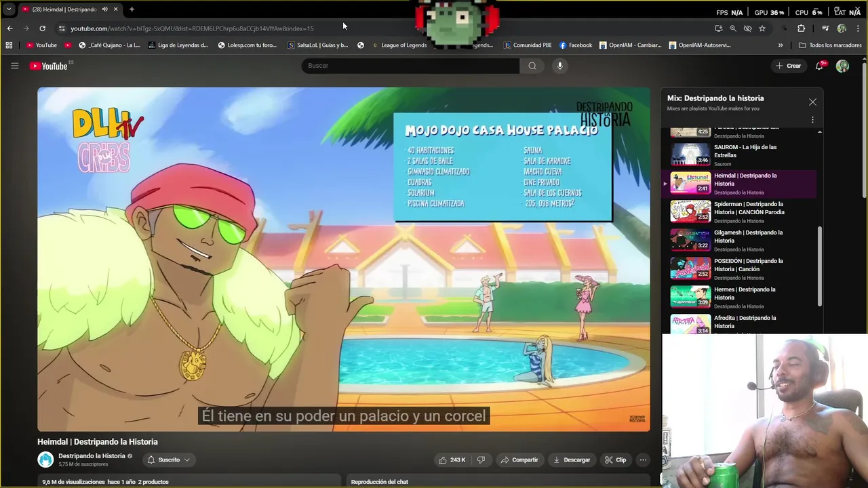
Task: Open the Mix playlist three-dot options
Action: tap(812, 120)
